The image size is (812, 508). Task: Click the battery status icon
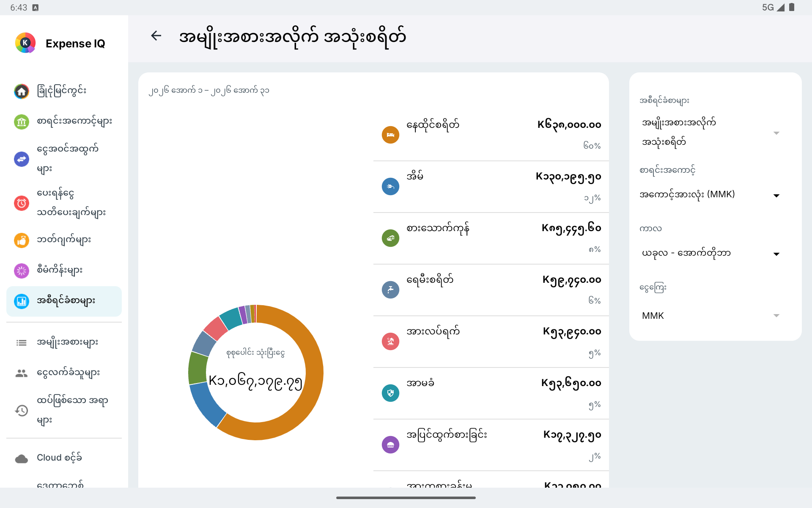(x=792, y=7)
